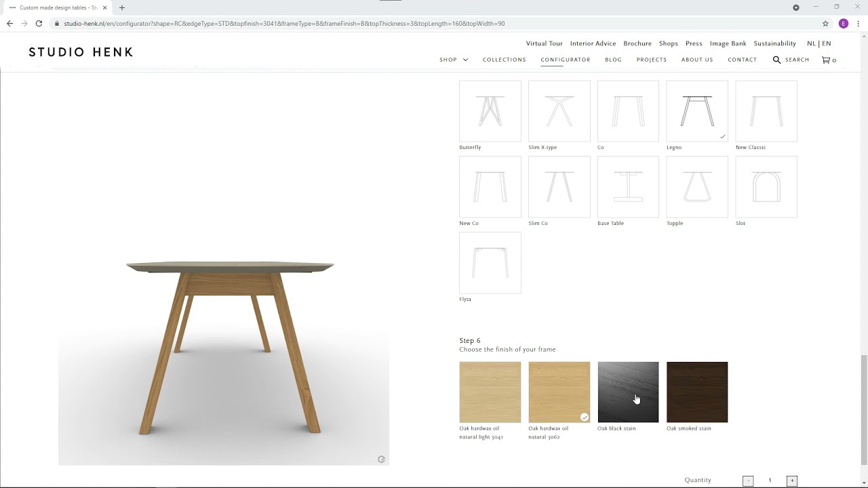The image size is (868, 488).
Task: Choose the Slot frame type
Action: pos(766,187)
